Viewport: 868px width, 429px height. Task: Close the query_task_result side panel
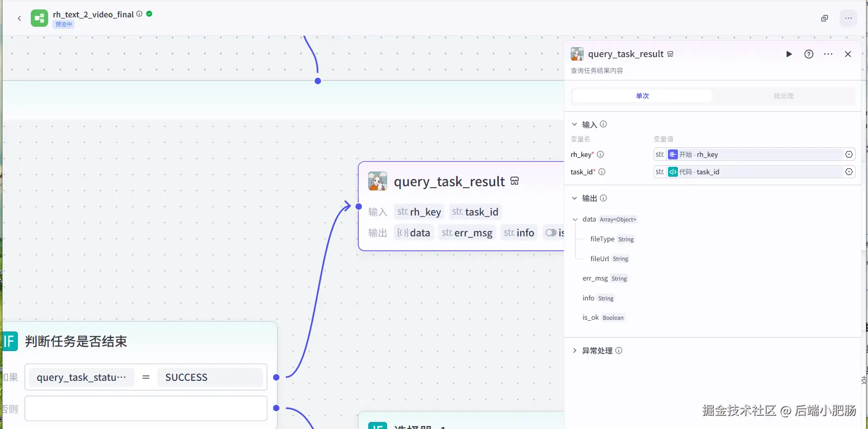(848, 54)
